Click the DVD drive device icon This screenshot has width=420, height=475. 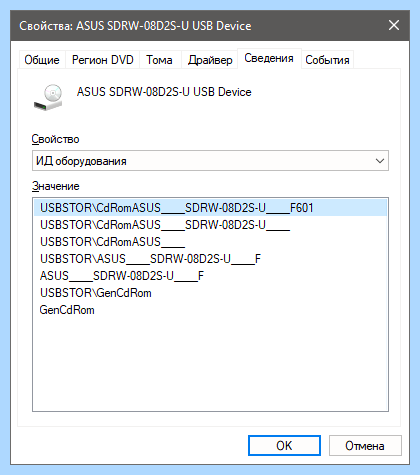point(49,97)
